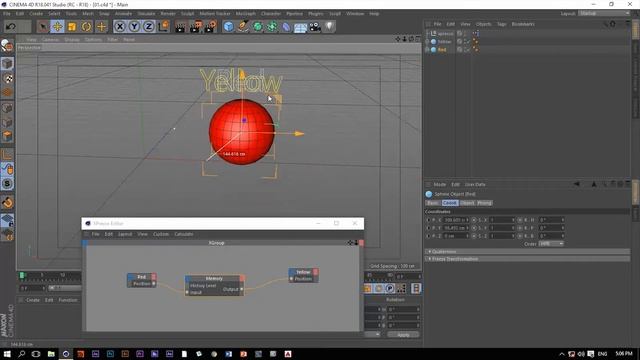Viewport: 640px width, 360px height.
Task: Click the Apply button in Coordinates
Action: pos(403,335)
